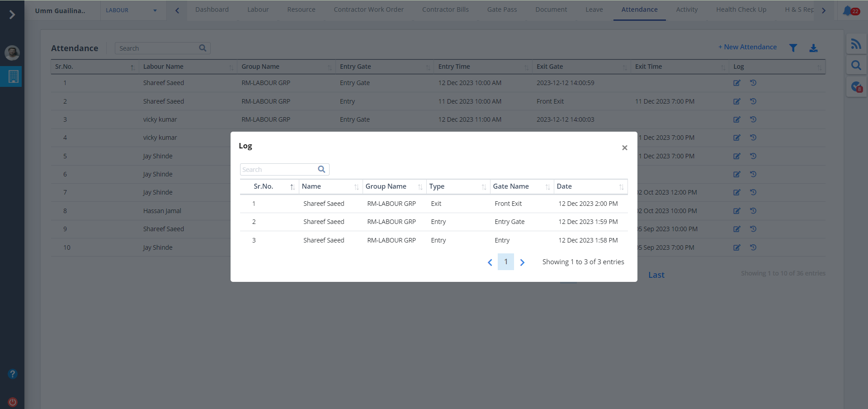Click the power logout icon
This screenshot has height=409, width=868.
coord(13,402)
